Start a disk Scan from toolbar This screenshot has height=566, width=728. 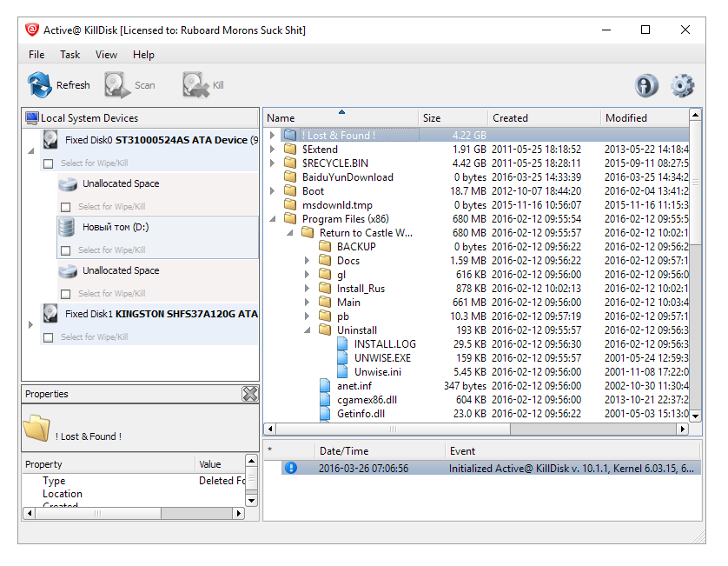click(116, 85)
